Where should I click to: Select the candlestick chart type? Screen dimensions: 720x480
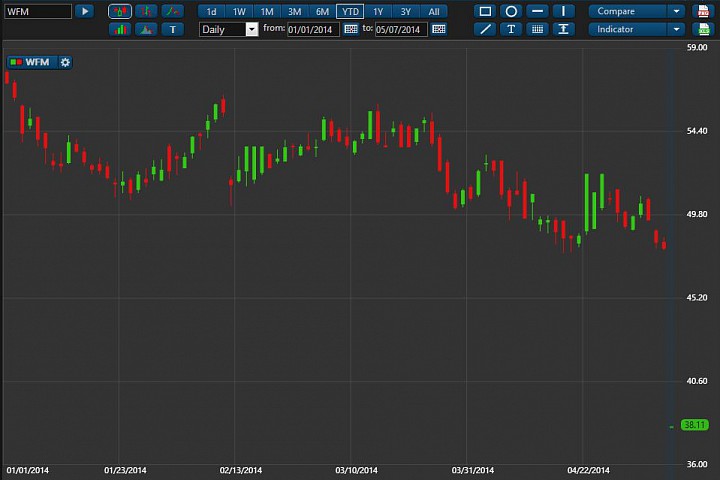[x=120, y=11]
